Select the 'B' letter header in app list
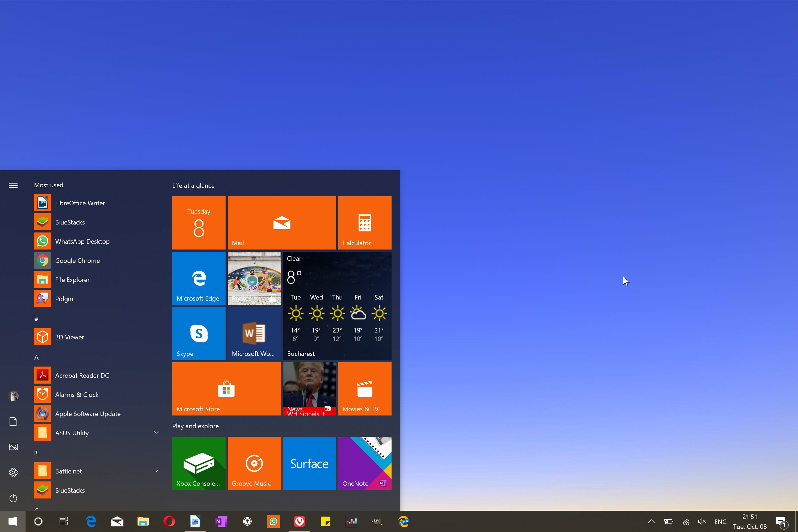The image size is (798, 532). click(x=36, y=453)
